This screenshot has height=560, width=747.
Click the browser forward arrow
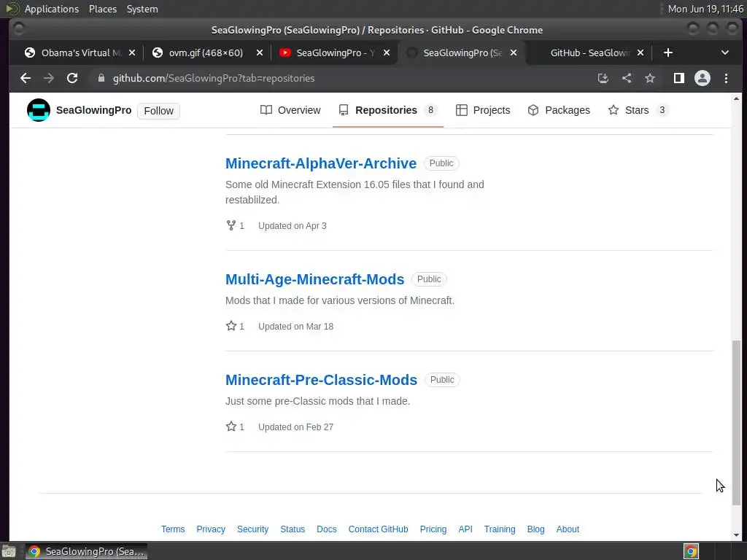click(x=49, y=78)
